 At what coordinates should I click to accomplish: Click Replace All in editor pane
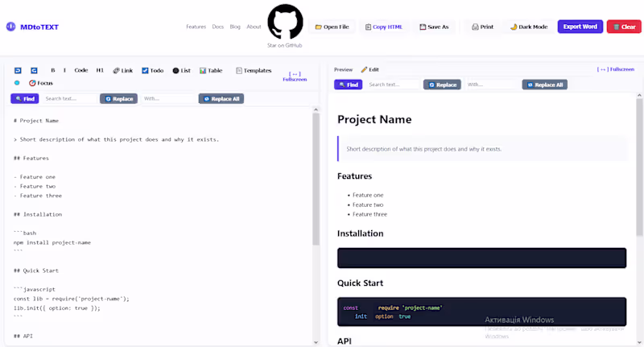coord(221,98)
